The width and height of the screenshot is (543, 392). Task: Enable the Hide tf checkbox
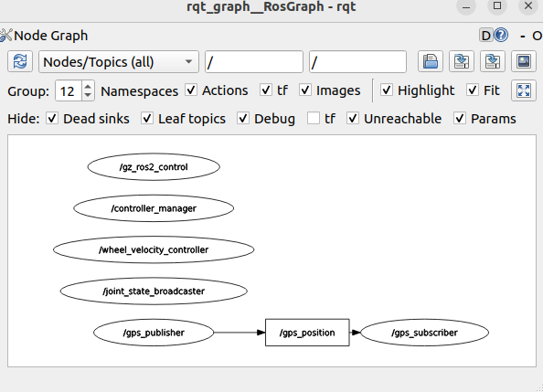pyautogui.click(x=314, y=119)
